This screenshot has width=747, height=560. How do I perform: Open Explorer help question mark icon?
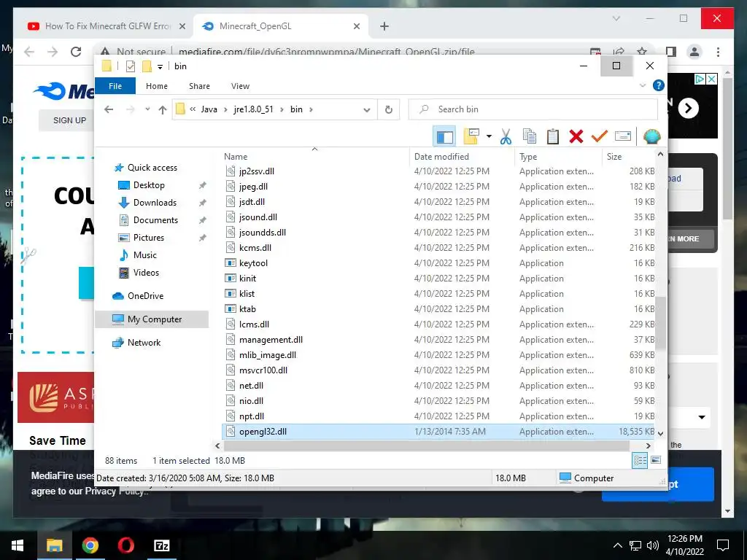point(659,86)
